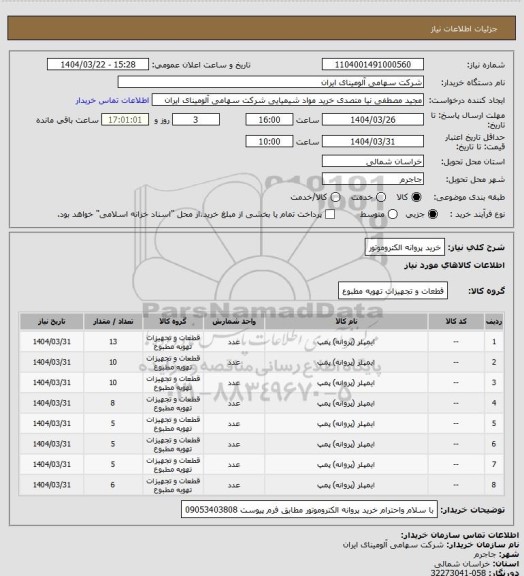Click the buyer organization name field

(270, 82)
